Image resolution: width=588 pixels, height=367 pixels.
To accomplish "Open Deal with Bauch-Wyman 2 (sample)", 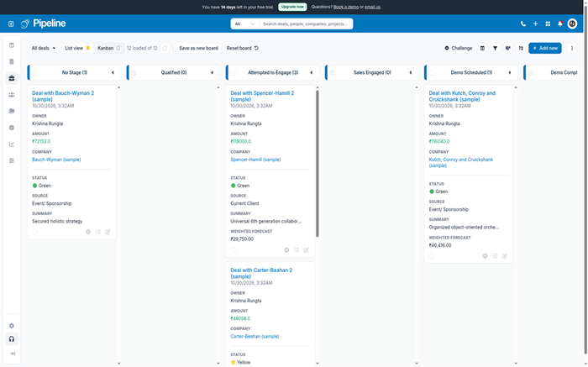I will (63, 97).
